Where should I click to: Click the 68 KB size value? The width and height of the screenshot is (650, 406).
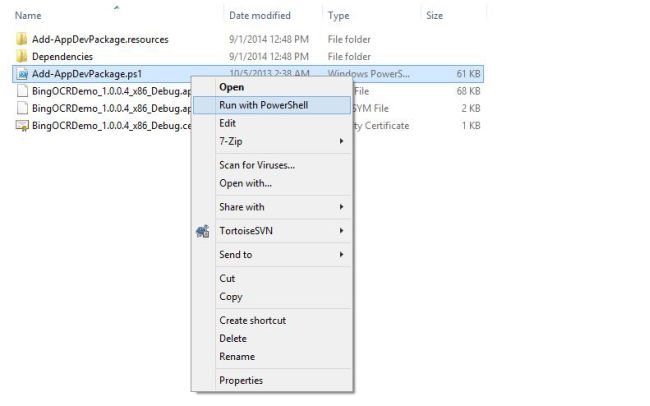[468, 91]
